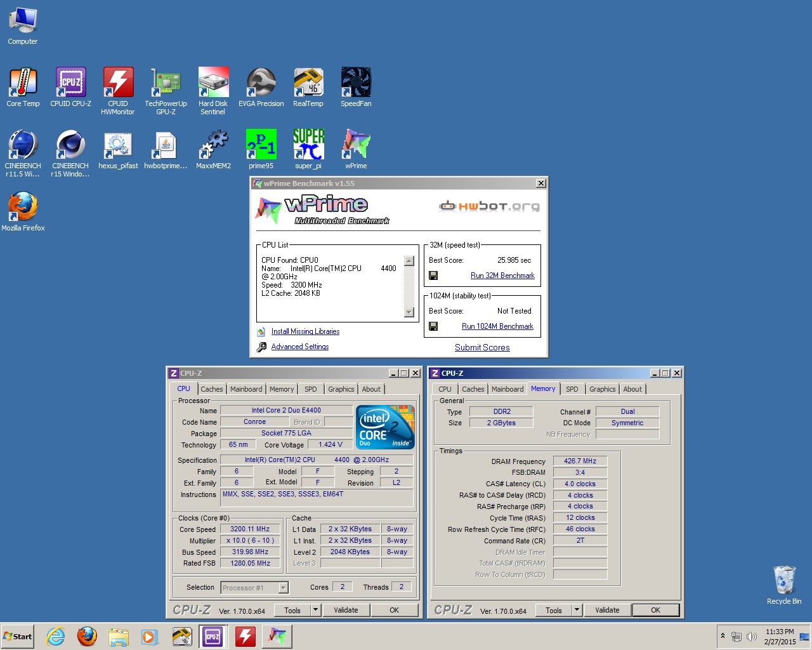The image size is (812, 650).
Task: Show hidden system tray icons
Action: coord(723,636)
